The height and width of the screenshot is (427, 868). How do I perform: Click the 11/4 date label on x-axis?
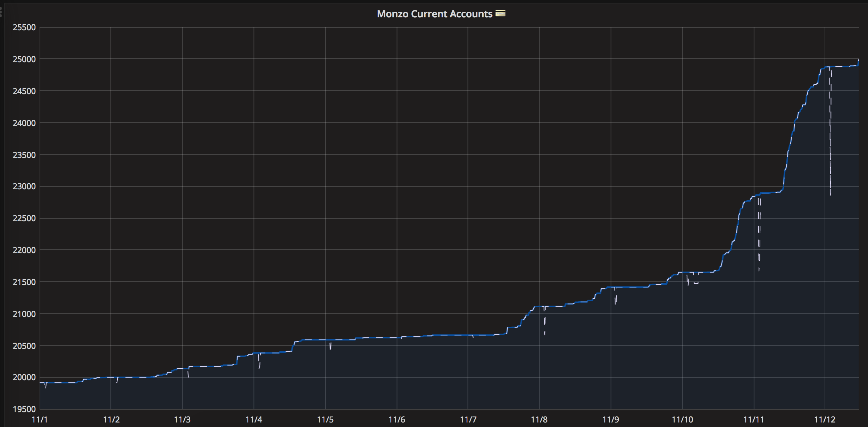(x=254, y=420)
